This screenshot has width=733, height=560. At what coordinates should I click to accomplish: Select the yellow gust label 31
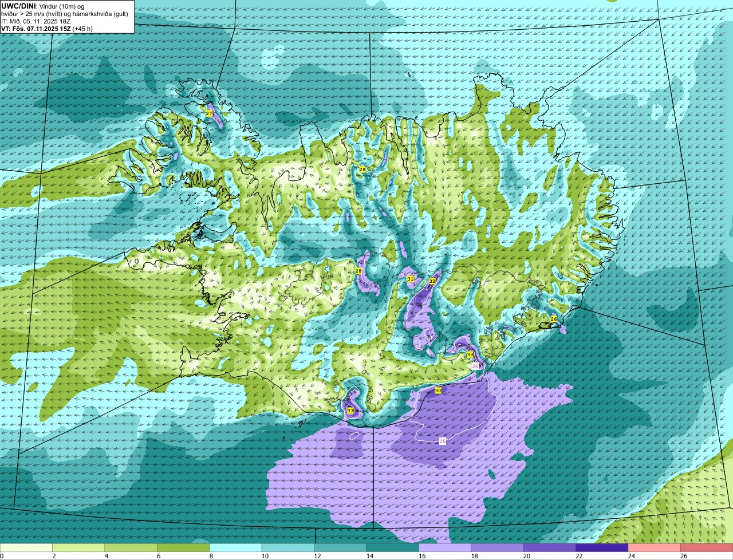click(411, 278)
